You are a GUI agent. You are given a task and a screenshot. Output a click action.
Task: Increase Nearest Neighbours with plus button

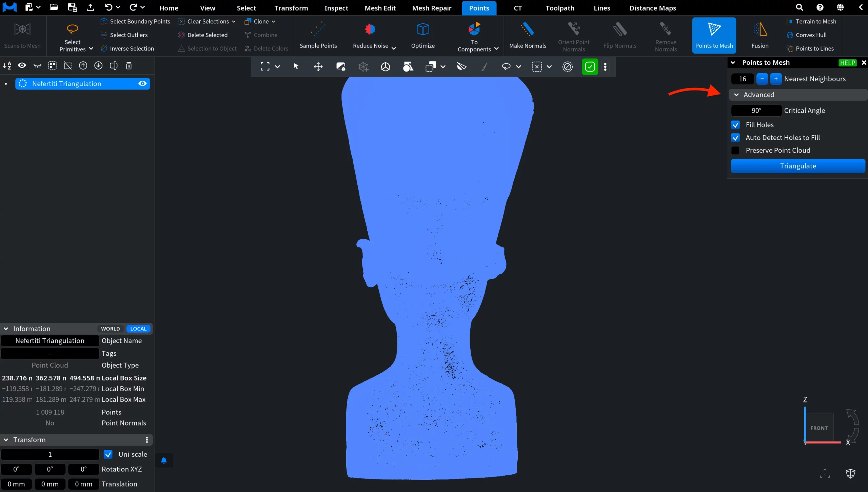tap(776, 79)
